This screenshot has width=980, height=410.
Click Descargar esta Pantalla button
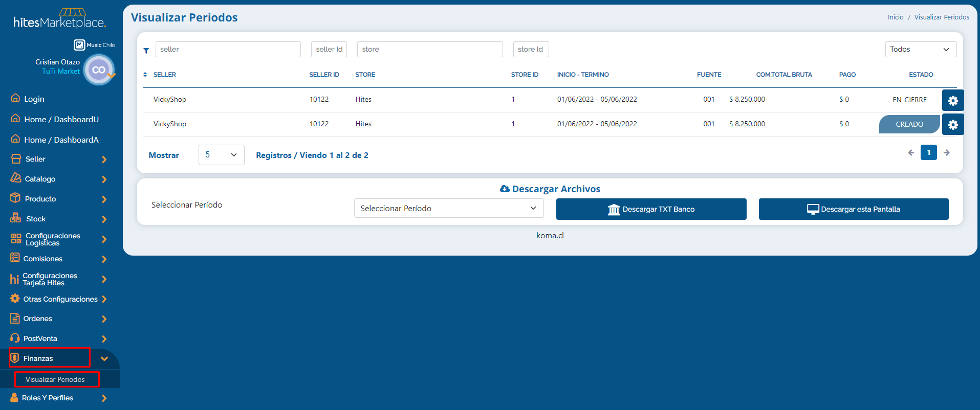point(854,209)
